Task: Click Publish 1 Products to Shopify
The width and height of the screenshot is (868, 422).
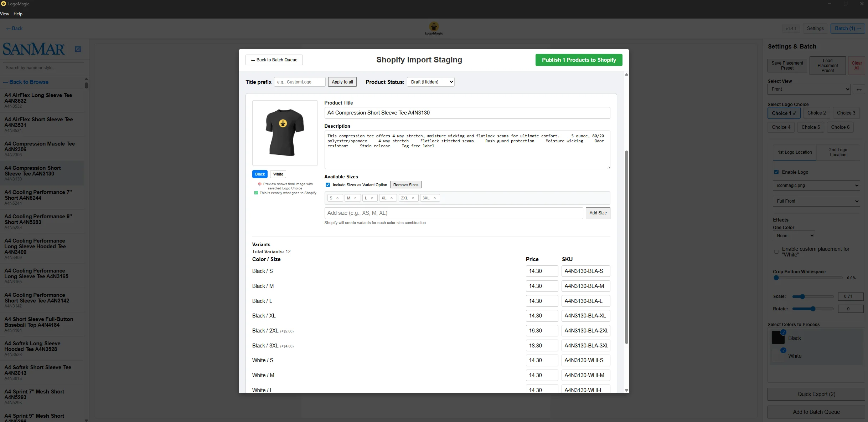Action: point(579,60)
